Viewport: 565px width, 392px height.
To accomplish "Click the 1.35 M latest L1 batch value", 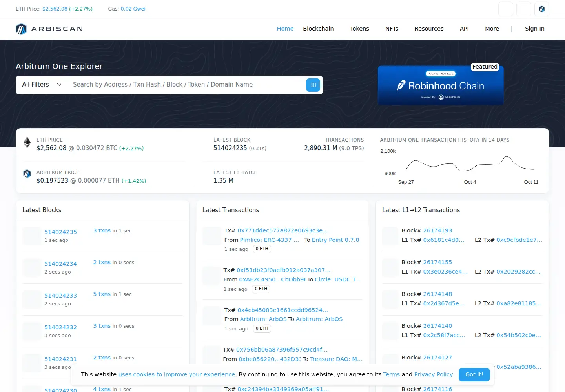I will point(223,181).
